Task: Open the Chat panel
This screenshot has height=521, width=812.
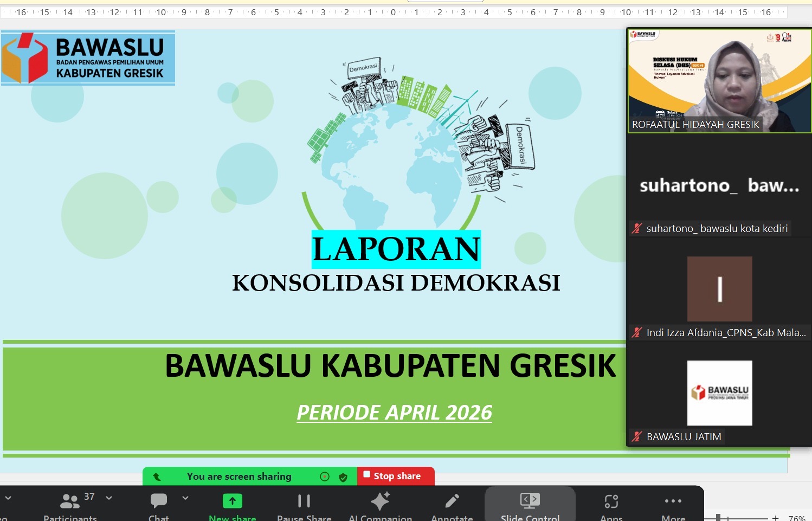Action: tap(159, 505)
